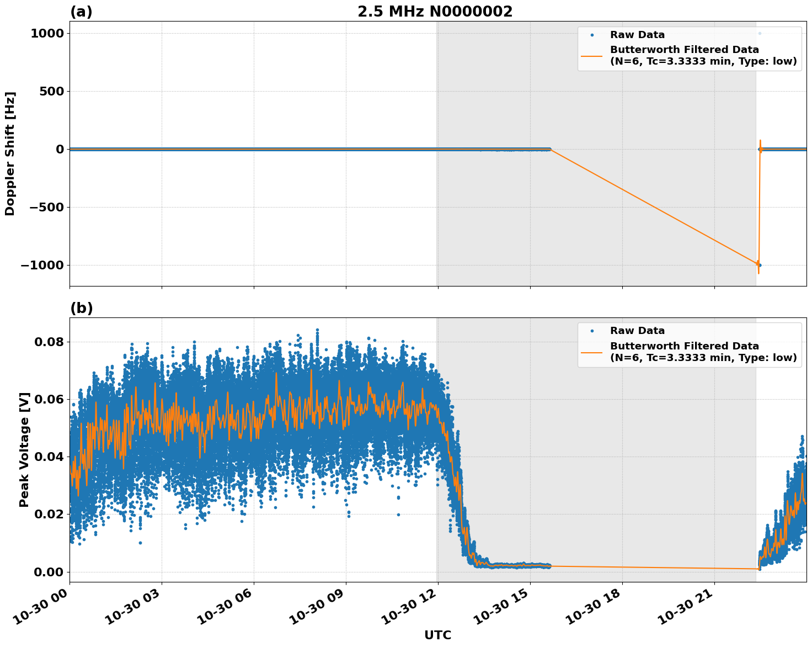Select the orange Butterworth line symbol in top legend
The height and width of the screenshot is (647, 812).
point(593,56)
